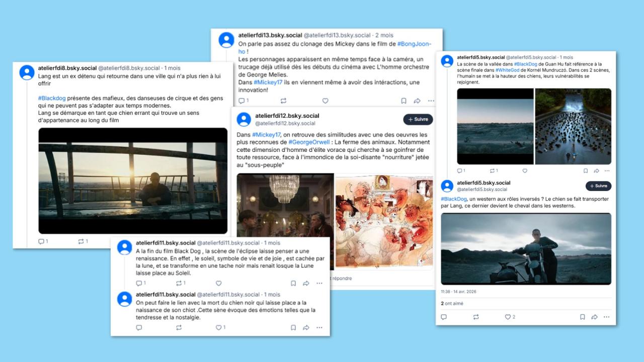Open the '2 ont aimé' likes list

coord(452,304)
